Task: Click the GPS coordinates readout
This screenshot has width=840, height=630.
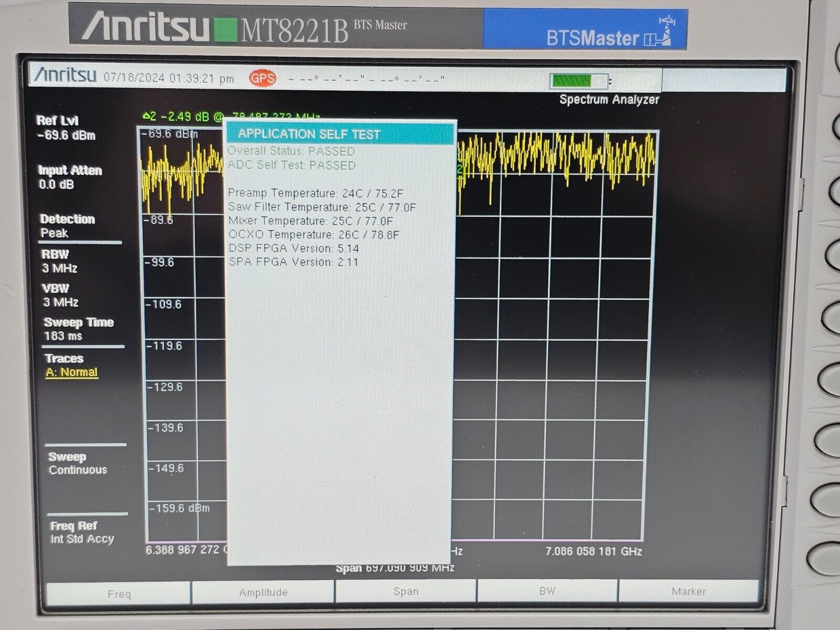Action: coord(366,80)
